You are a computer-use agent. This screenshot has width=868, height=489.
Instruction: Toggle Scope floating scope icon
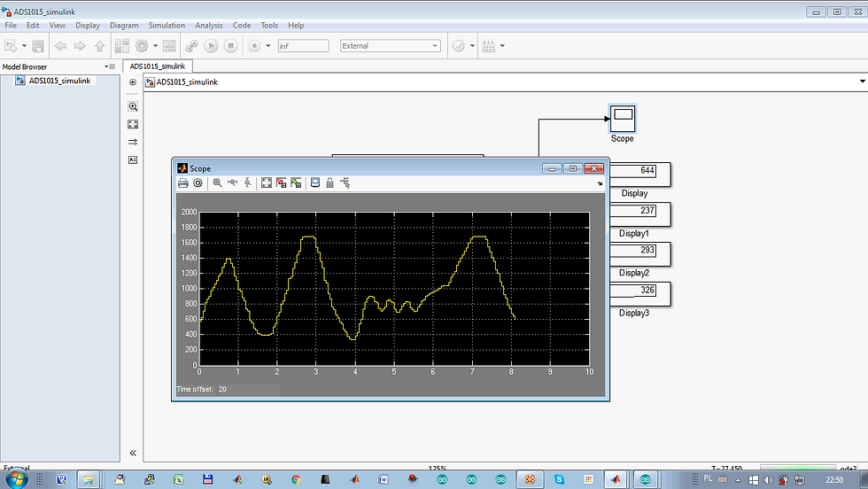pyautogui.click(x=315, y=182)
